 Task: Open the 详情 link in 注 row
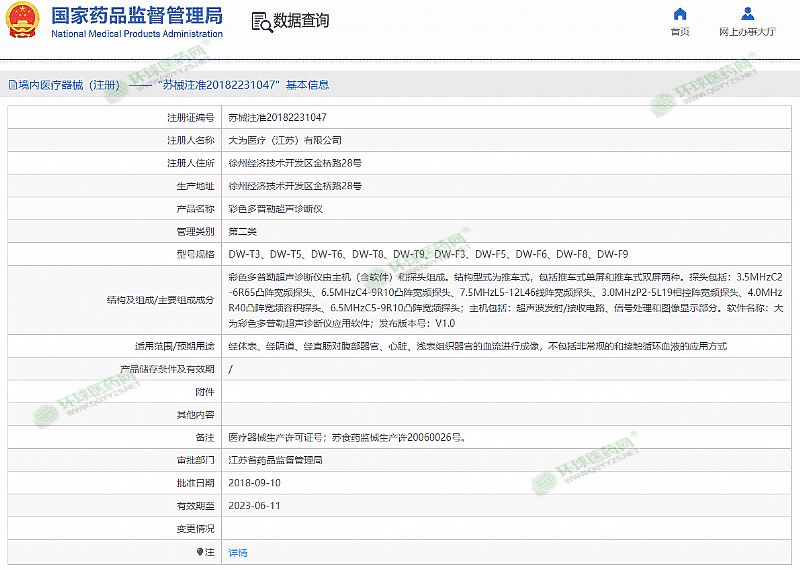click(x=238, y=552)
